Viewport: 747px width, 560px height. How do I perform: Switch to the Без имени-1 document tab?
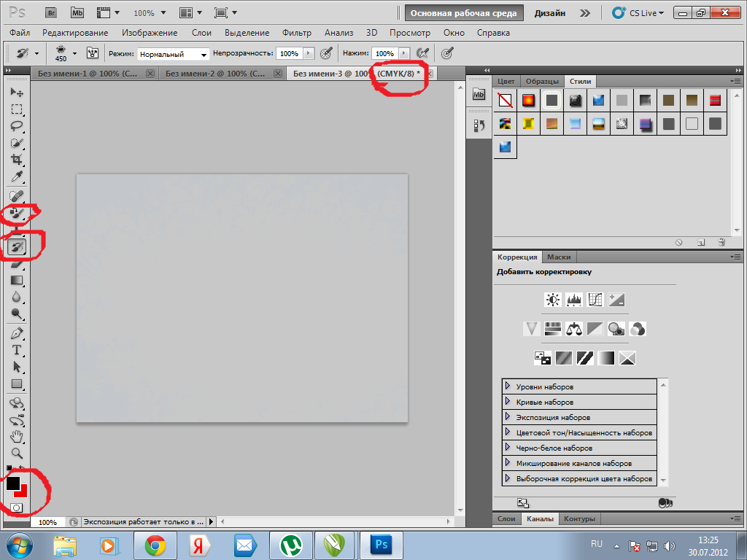pyautogui.click(x=88, y=74)
